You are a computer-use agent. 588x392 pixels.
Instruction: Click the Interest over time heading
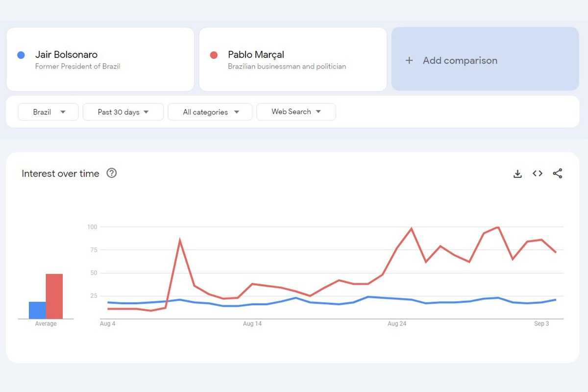point(60,173)
